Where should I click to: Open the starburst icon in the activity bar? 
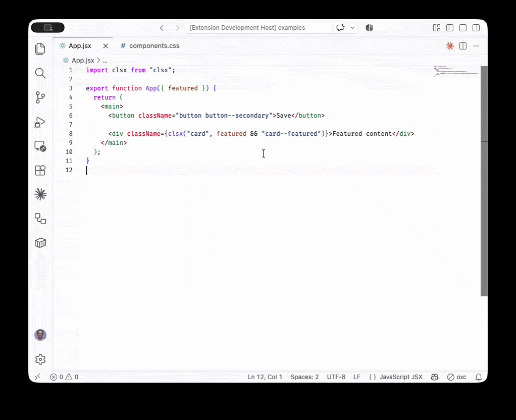[40, 194]
